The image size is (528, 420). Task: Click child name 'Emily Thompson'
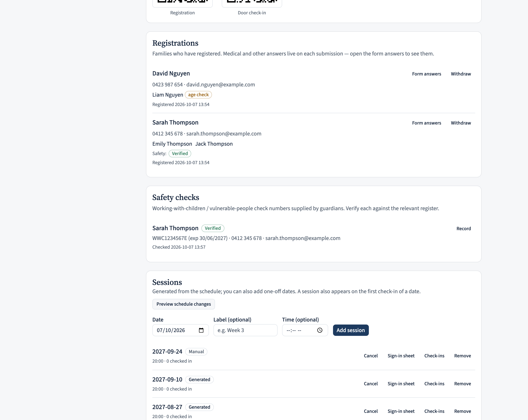click(x=172, y=144)
